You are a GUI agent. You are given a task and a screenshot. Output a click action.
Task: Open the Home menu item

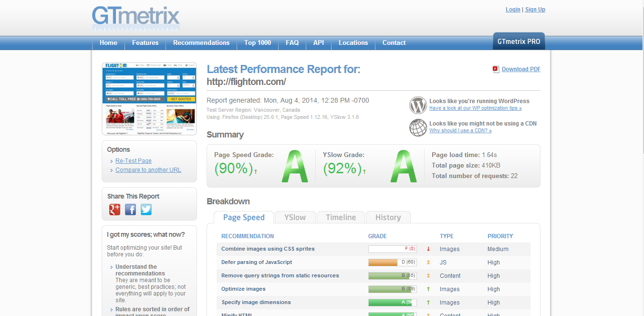[108, 43]
